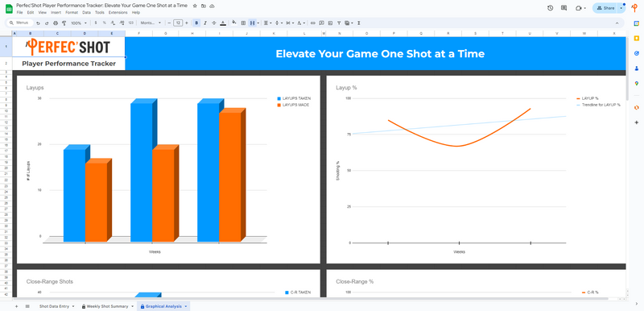Image resolution: width=644 pixels, height=311 pixels.
Task: Open the comments icon near Share
Action: click(564, 8)
